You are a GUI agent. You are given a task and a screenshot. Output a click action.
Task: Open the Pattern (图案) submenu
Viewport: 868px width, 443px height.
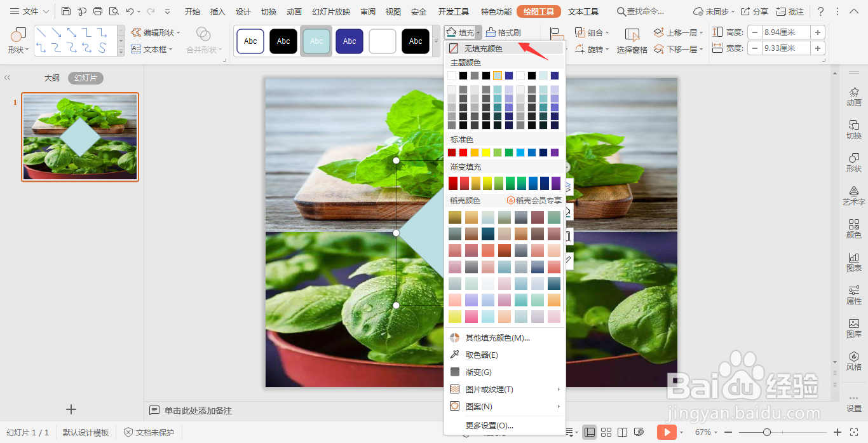click(505, 406)
